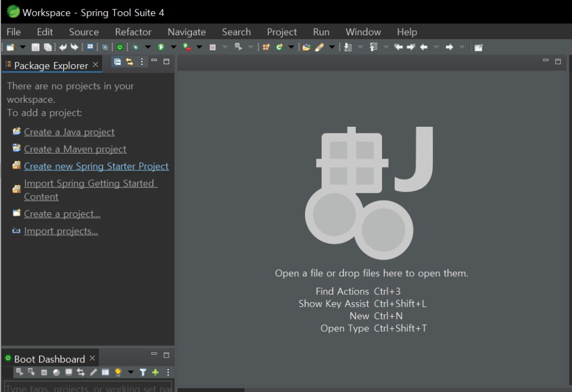Image resolution: width=572 pixels, height=392 pixels.
Task: Open the dropdown arrow next to Run
Action: pos(173,47)
